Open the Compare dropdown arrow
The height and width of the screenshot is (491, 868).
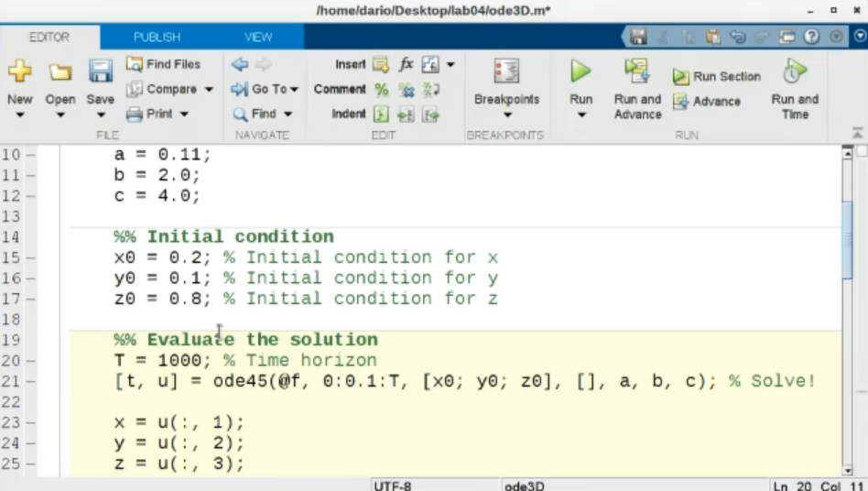pyautogui.click(x=209, y=90)
